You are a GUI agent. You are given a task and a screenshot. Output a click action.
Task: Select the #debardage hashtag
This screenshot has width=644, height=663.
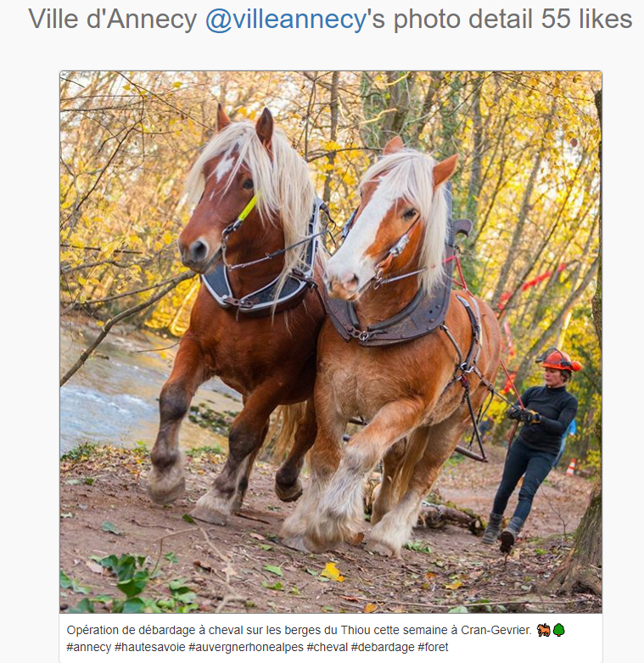[383, 648]
